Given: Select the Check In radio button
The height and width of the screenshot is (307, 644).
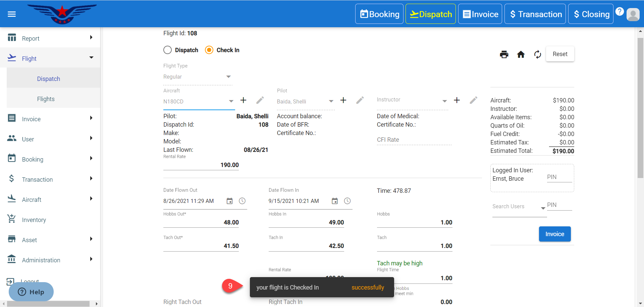Looking at the screenshot, I should [209, 50].
